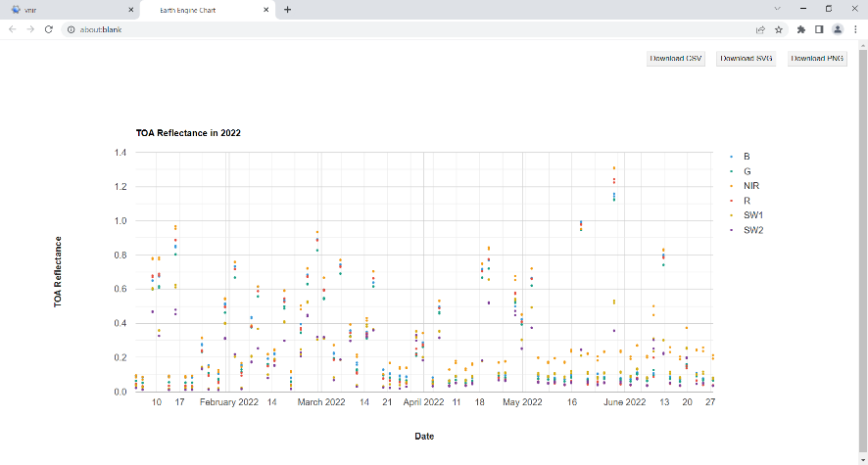Viewport: 868px width, 465px height.
Task: Click the chart title TOA Reflectance in 2022
Action: click(188, 133)
